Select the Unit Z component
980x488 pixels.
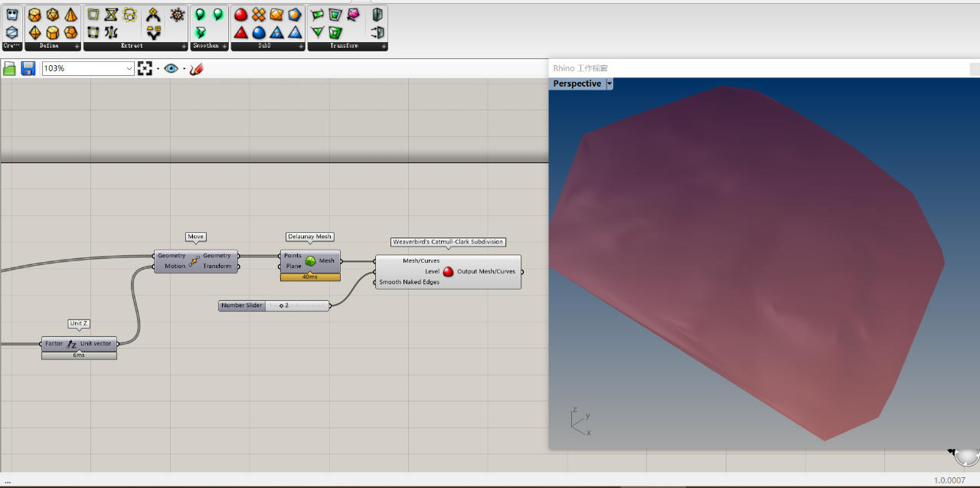72,344
